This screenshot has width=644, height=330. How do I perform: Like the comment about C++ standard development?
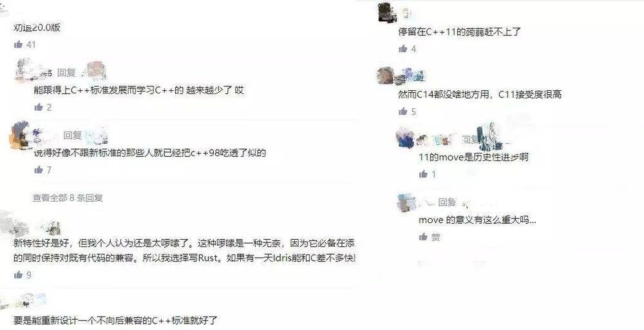pyautogui.click(x=39, y=107)
